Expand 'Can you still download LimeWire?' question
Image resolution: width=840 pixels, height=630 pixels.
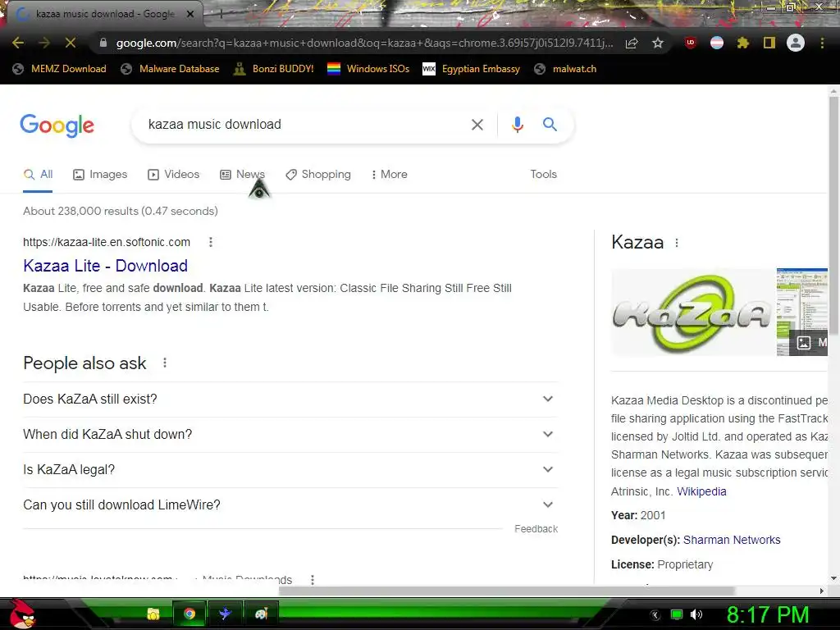pos(290,505)
